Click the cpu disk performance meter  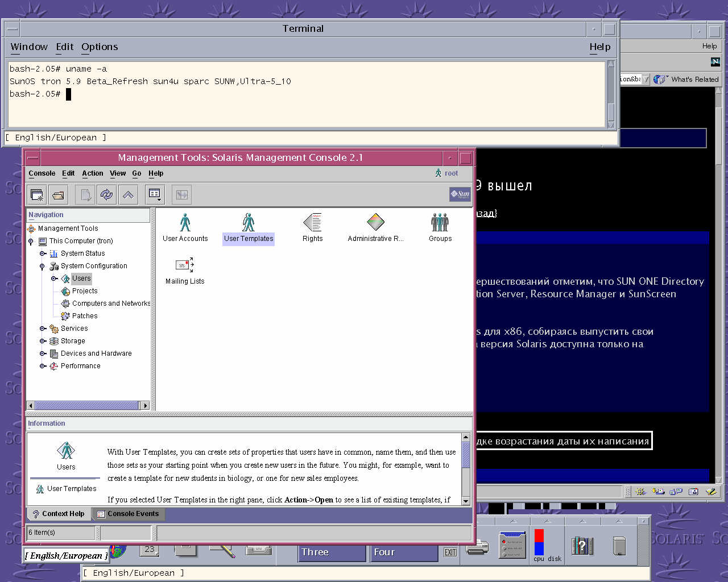click(x=547, y=546)
